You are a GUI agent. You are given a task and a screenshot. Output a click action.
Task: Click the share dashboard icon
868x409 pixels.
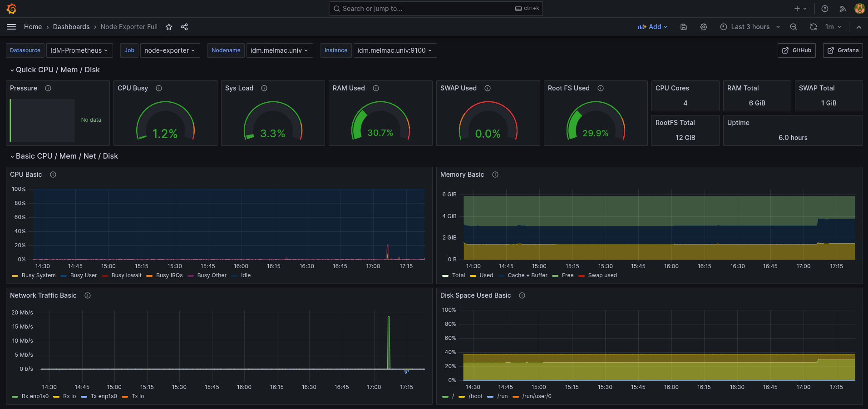(x=184, y=27)
